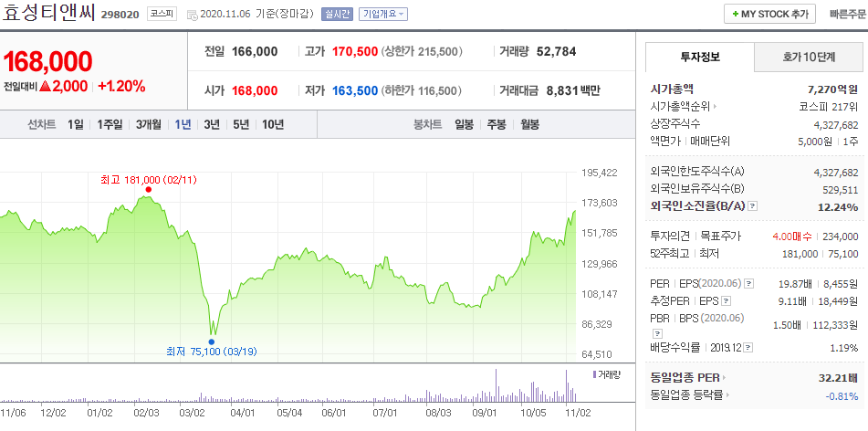Click 코스피 217위 ranking value
868x431 pixels.
829,106
